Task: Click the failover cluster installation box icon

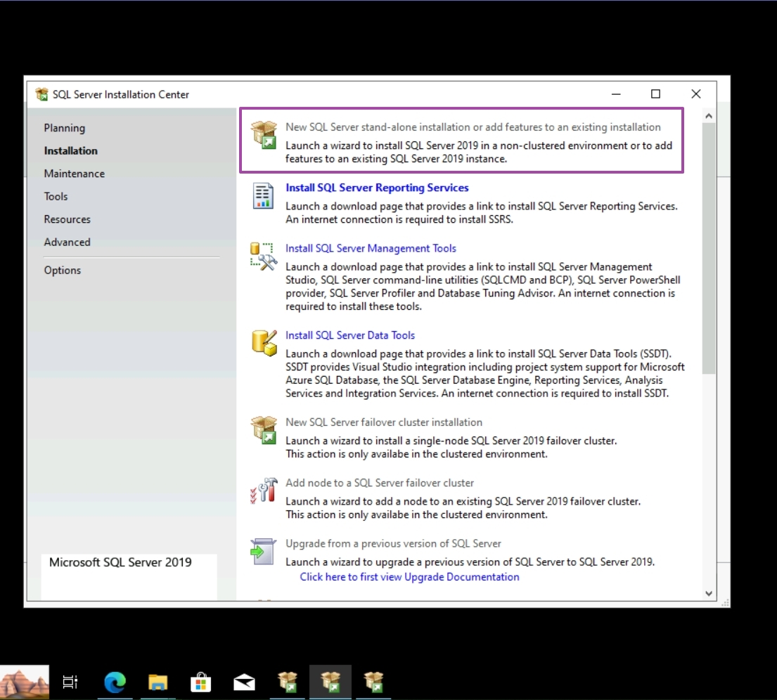Action: coord(264,429)
